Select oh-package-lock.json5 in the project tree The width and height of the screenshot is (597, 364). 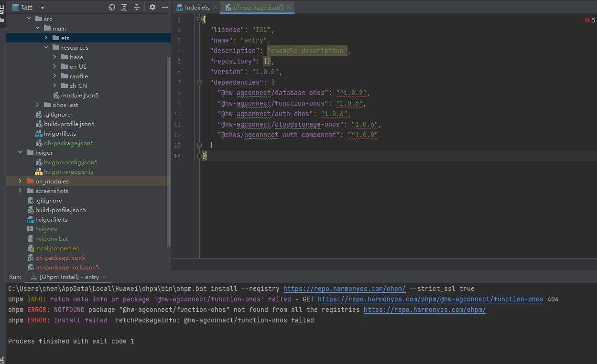coord(67,267)
